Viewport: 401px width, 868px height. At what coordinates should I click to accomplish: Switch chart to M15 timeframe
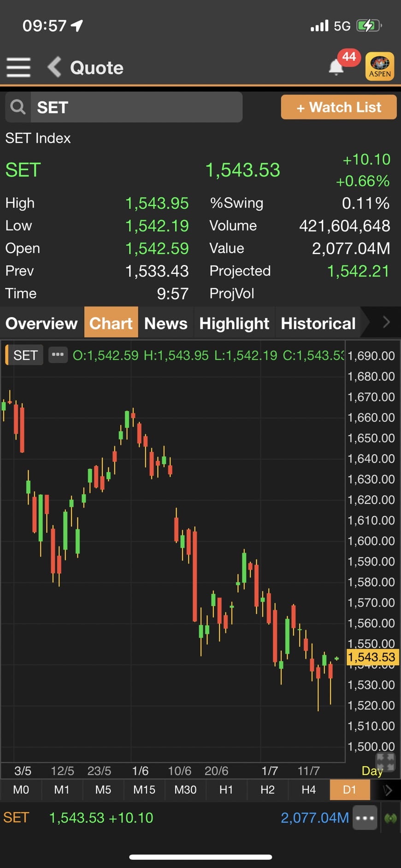(x=144, y=790)
